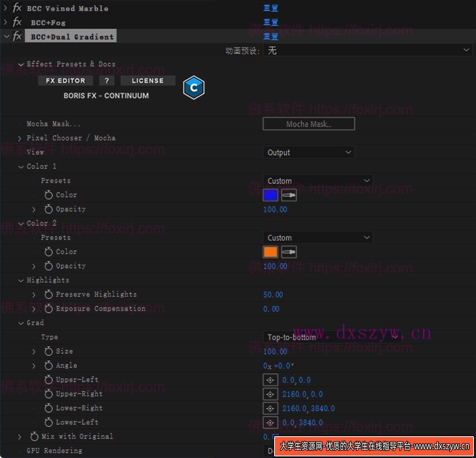Expand BCC Veined Marble effect
The image size is (476, 458).
point(5,8)
